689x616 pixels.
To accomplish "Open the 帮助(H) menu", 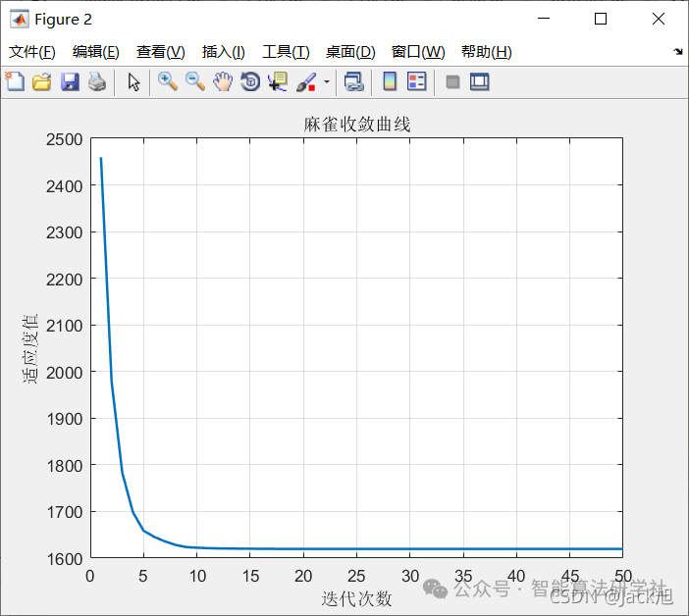I will [x=487, y=52].
